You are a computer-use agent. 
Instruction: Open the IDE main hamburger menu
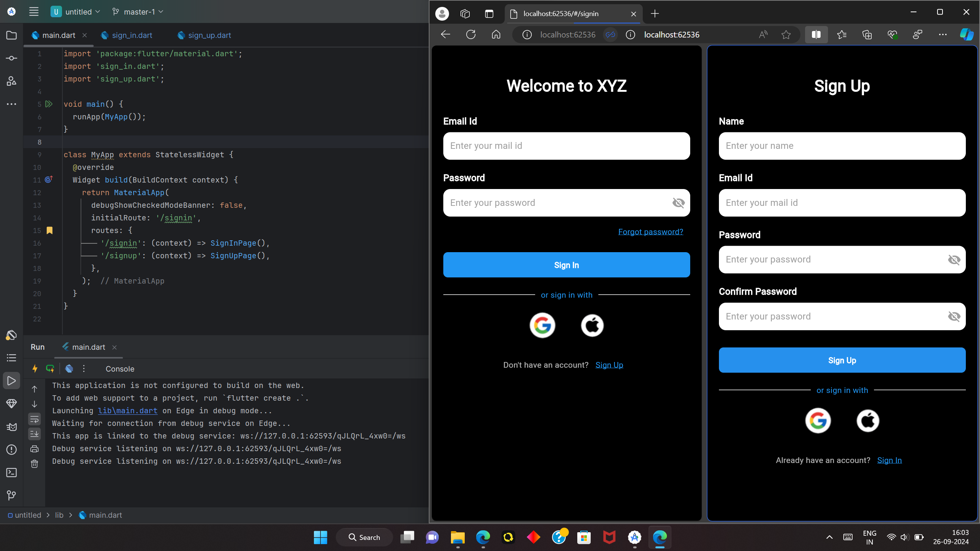click(x=34, y=11)
